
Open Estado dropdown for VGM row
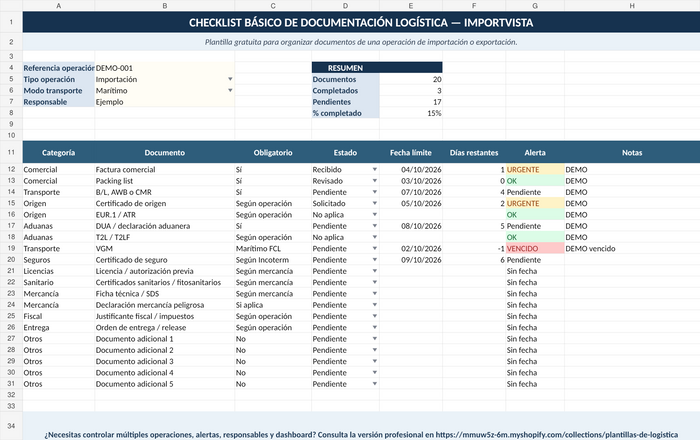[375, 248]
